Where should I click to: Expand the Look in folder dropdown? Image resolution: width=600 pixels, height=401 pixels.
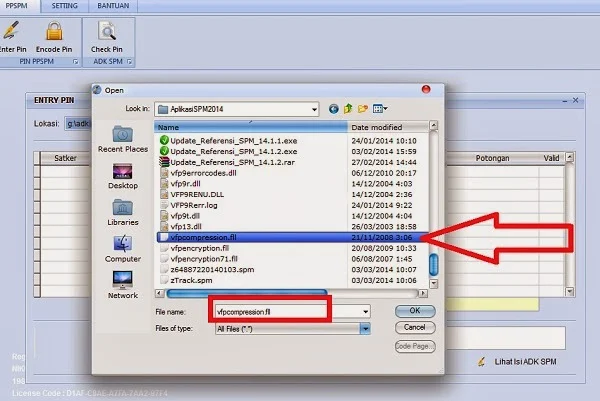click(x=314, y=109)
